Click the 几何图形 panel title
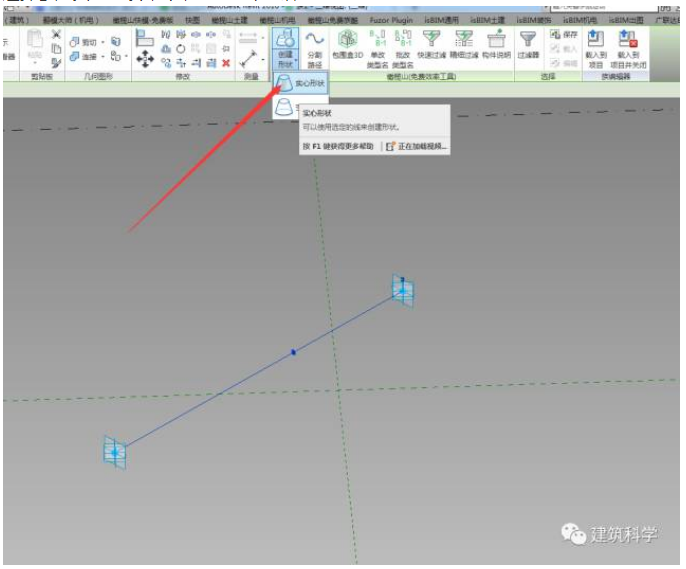Image resolution: width=686 pixels, height=569 pixels. click(98, 77)
